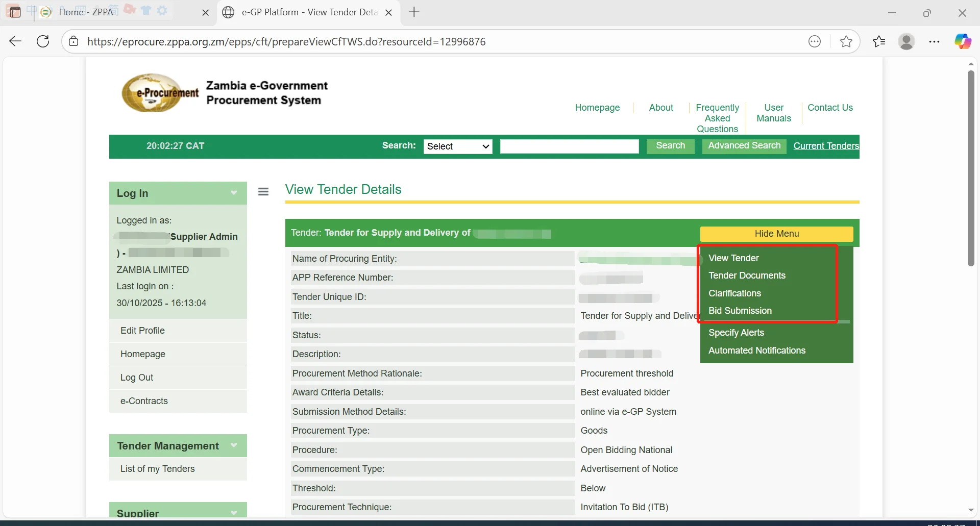Open the site information lock icon
Image resolution: width=980 pixels, height=526 pixels.
tap(74, 41)
